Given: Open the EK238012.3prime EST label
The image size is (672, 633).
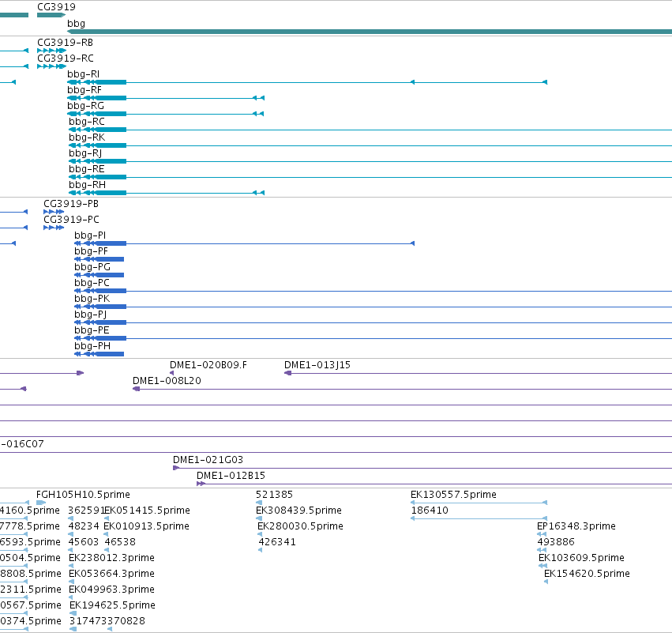Looking at the screenshot, I should point(111,558).
